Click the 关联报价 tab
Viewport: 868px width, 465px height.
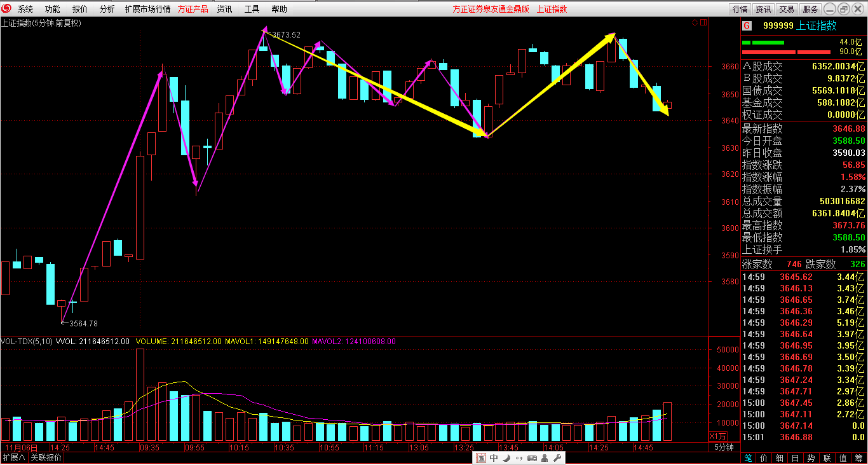tap(46, 458)
